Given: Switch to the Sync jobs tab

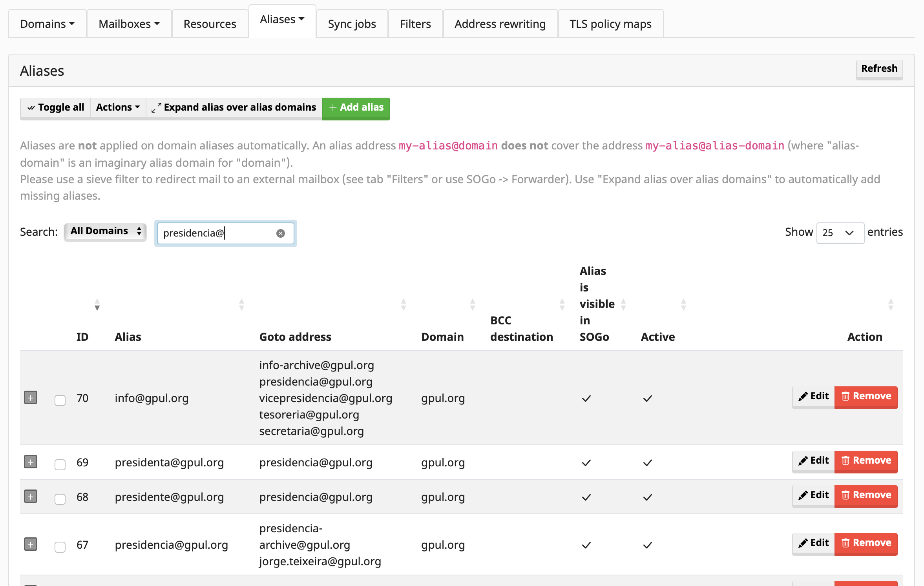Looking at the screenshot, I should click(352, 24).
